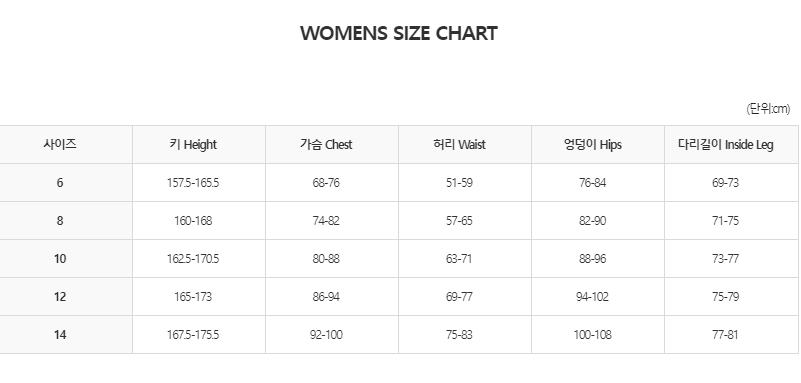Click waist cell 63-71
Screen dimensions: 801x383
[x=459, y=259]
